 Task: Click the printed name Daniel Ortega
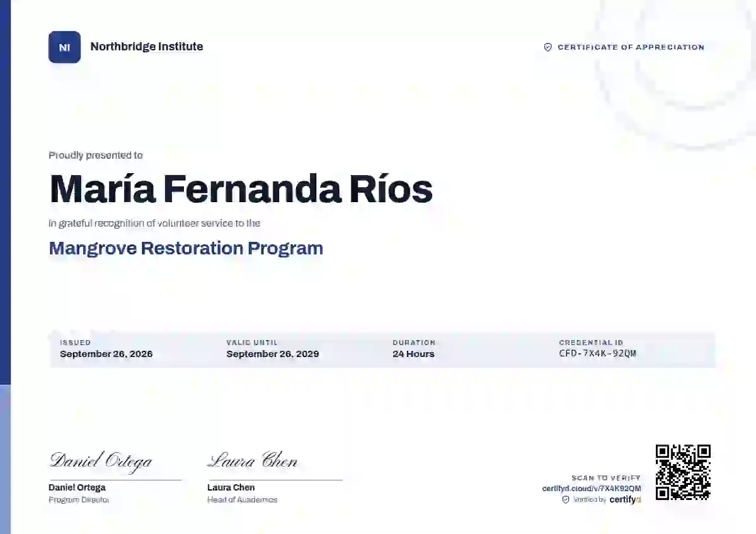(77, 487)
